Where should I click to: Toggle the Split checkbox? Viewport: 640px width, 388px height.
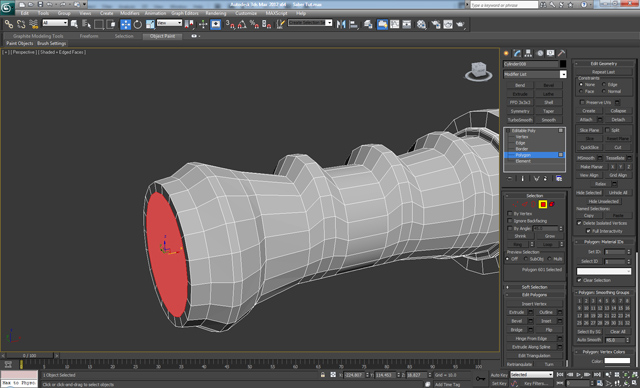[x=607, y=130]
